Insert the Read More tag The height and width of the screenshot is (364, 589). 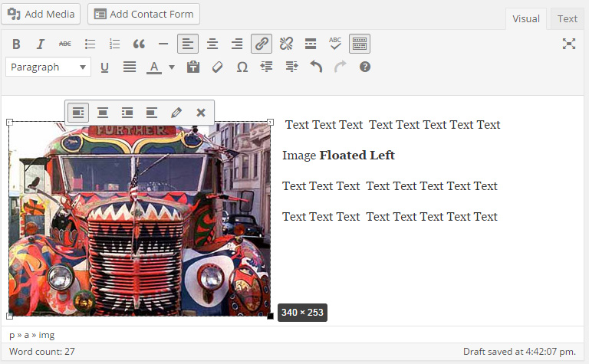click(x=311, y=44)
